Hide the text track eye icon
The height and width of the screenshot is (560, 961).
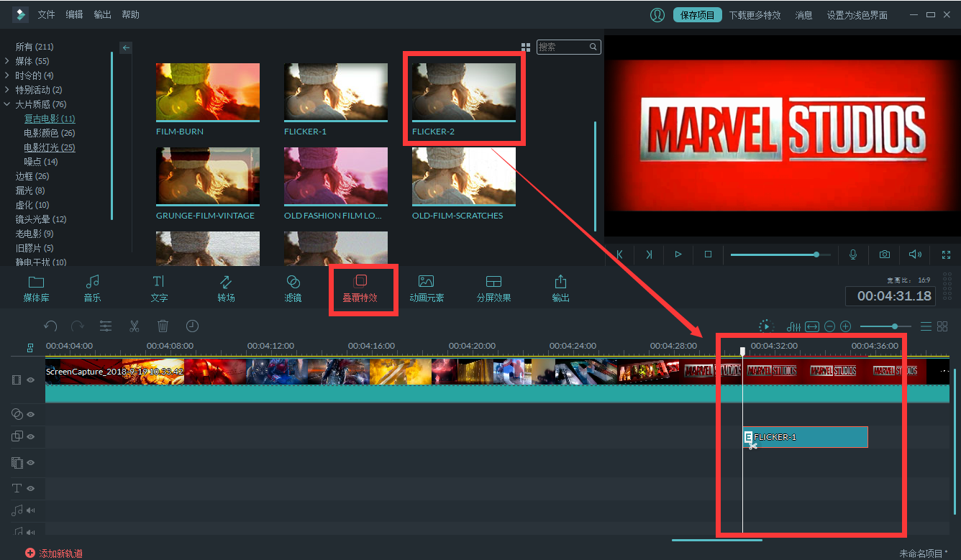coord(31,488)
